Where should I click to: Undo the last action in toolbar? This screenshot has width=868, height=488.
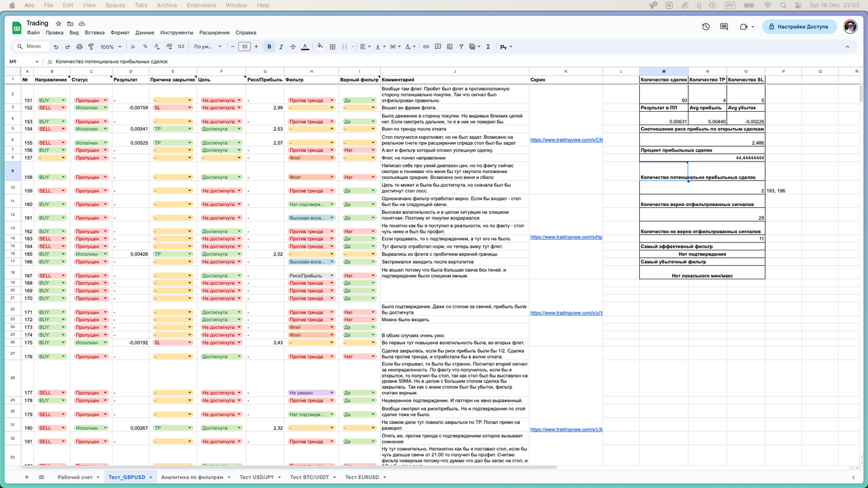56,47
